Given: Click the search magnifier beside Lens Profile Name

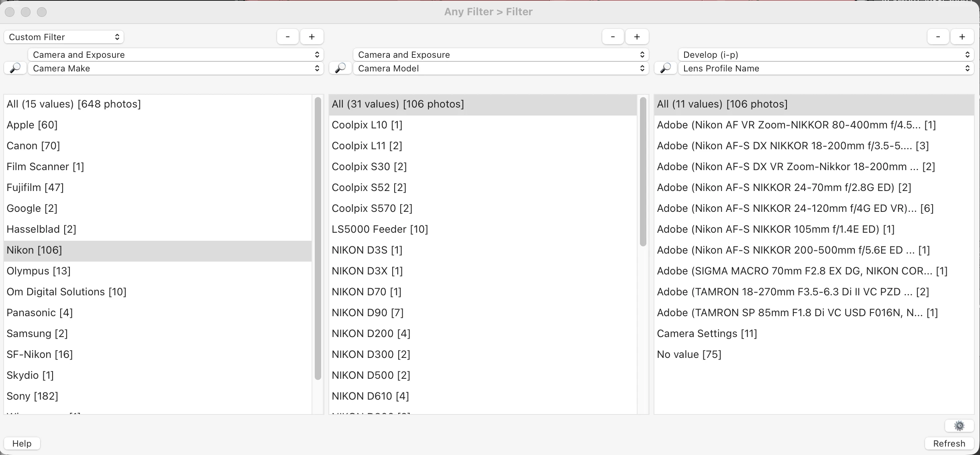Looking at the screenshot, I should pyautogui.click(x=666, y=68).
